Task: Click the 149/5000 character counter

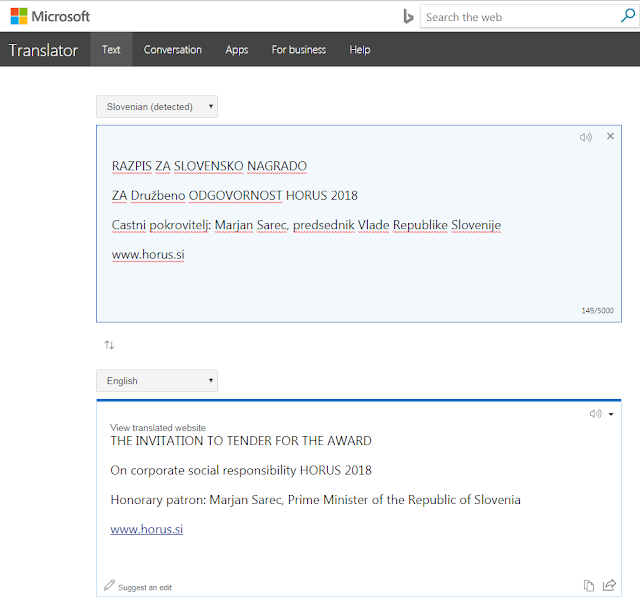Action: coord(598,311)
